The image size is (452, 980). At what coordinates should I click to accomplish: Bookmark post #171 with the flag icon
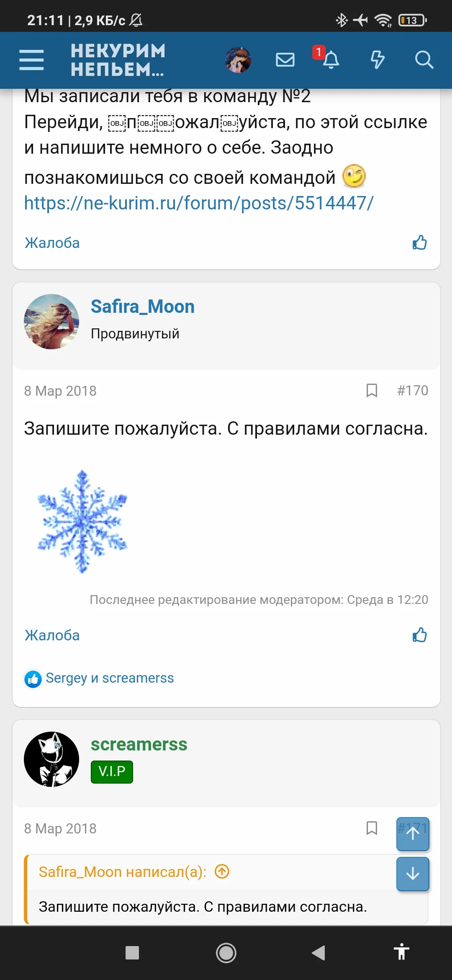point(372,828)
